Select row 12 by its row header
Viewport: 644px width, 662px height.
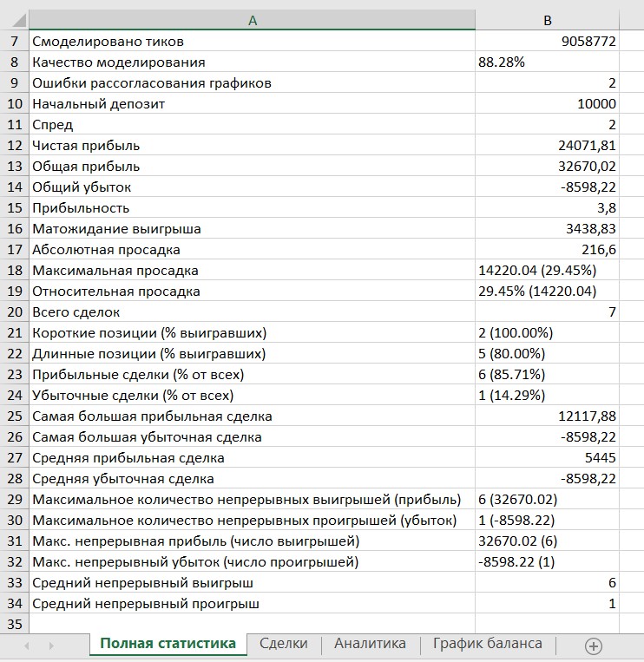point(14,146)
